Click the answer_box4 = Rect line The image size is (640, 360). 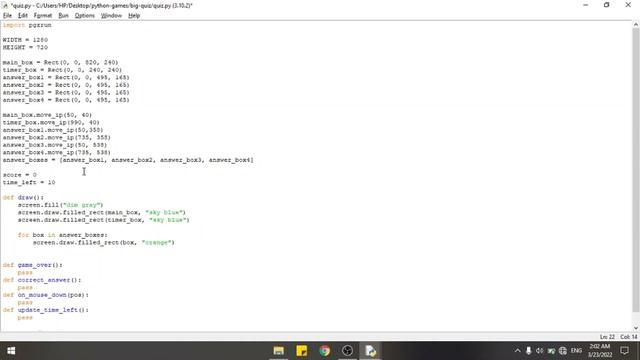click(x=66, y=100)
